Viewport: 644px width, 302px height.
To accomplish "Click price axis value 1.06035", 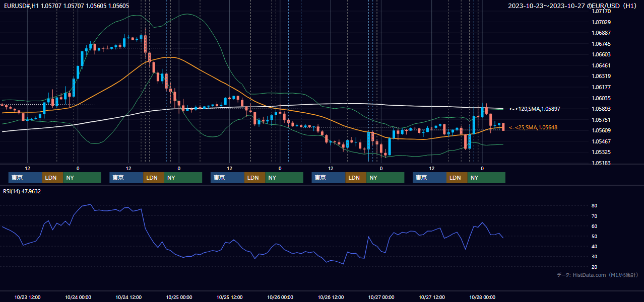I will [x=602, y=98].
